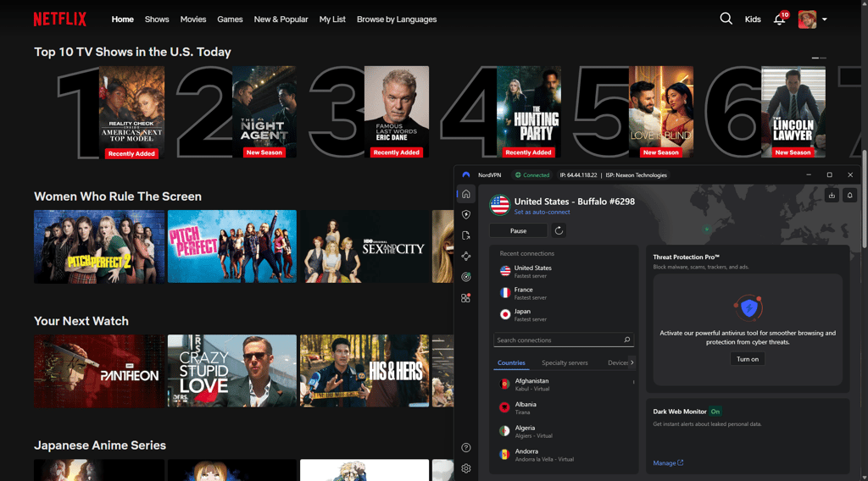The image size is (868, 481).
Task: Open the Shows menu item
Action: [x=157, y=19]
